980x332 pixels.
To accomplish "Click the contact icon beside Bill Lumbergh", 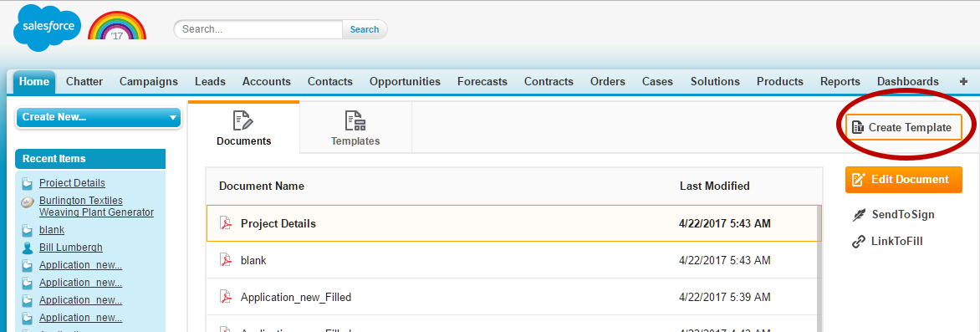I will pyautogui.click(x=28, y=248).
